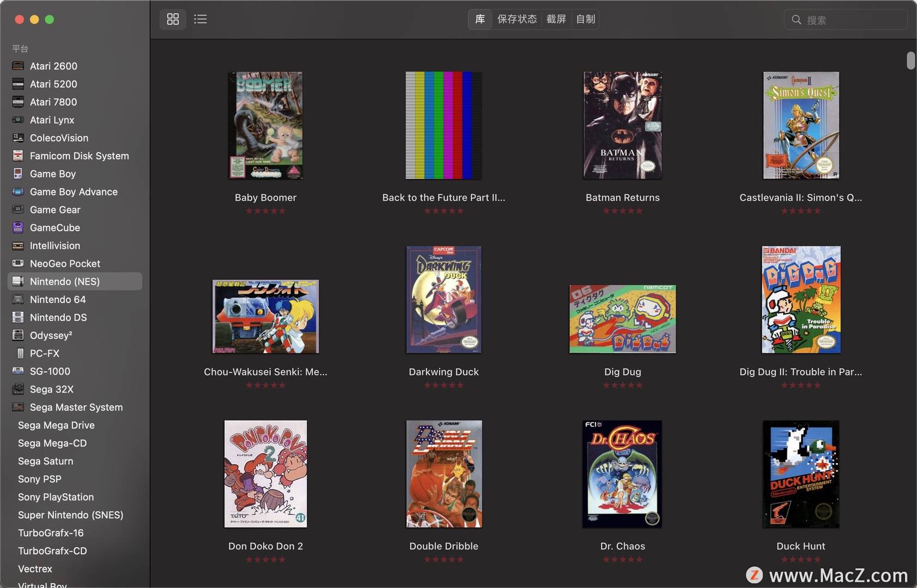Open Duck Hunt cover art

[801, 474]
